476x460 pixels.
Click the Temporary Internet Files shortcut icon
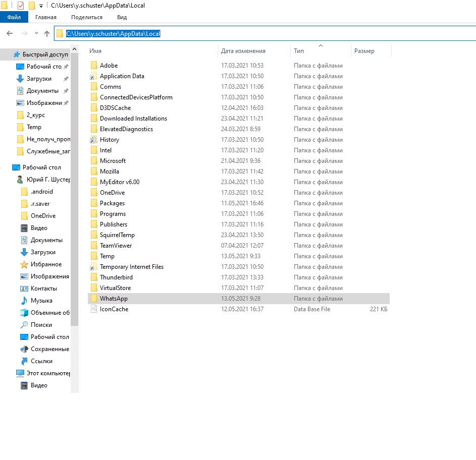[x=94, y=267]
